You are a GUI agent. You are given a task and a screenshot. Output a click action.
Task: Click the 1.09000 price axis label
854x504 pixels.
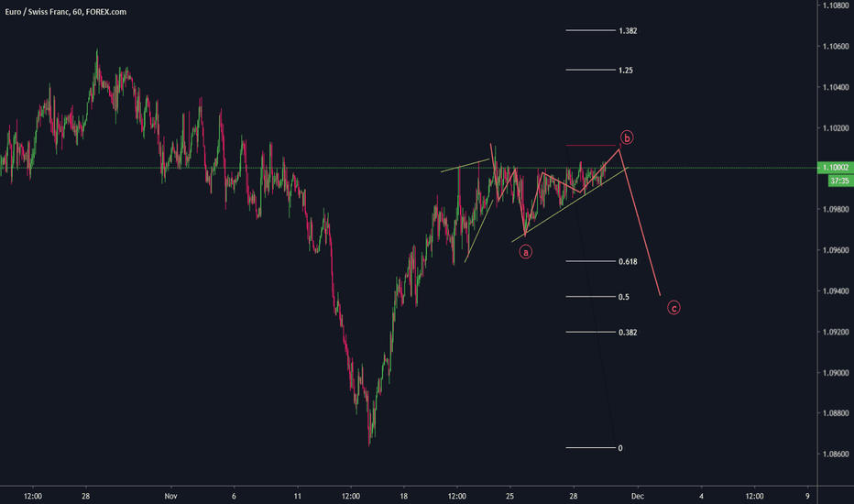point(833,373)
